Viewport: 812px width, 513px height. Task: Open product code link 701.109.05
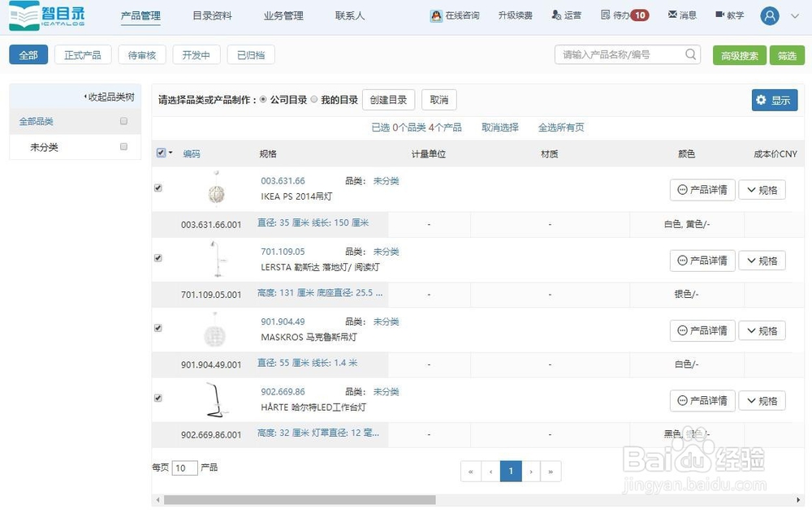pos(283,252)
